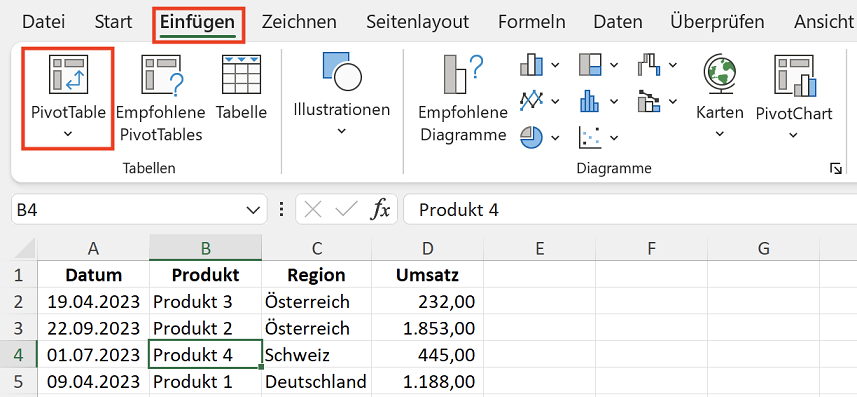Click the confirm checkmark in formula bar

click(x=346, y=209)
